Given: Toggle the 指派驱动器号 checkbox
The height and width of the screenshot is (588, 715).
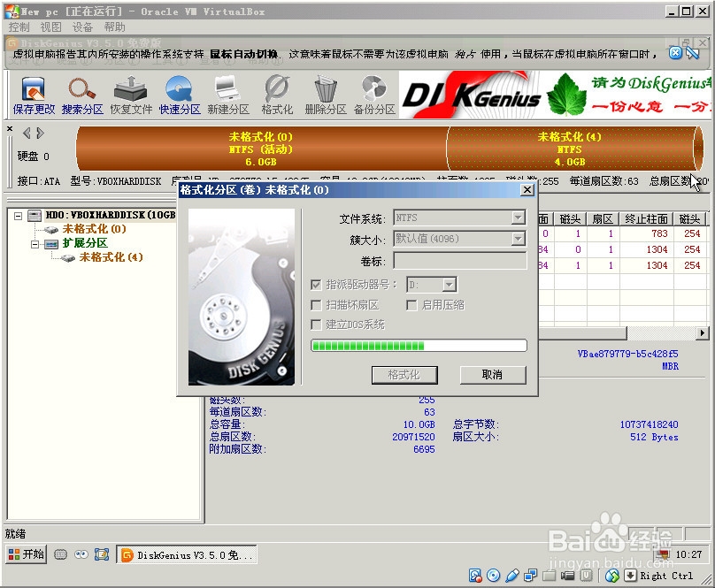Looking at the screenshot, I should point(316,286).
